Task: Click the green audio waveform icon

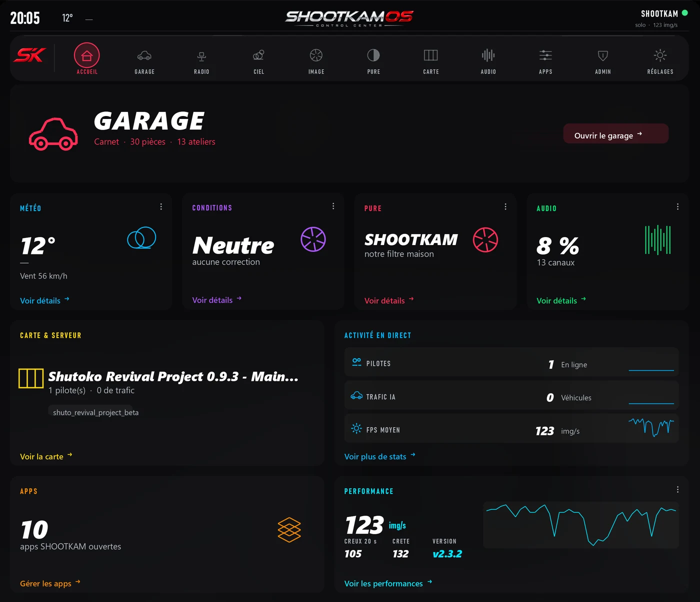Action: click(657, 239)
